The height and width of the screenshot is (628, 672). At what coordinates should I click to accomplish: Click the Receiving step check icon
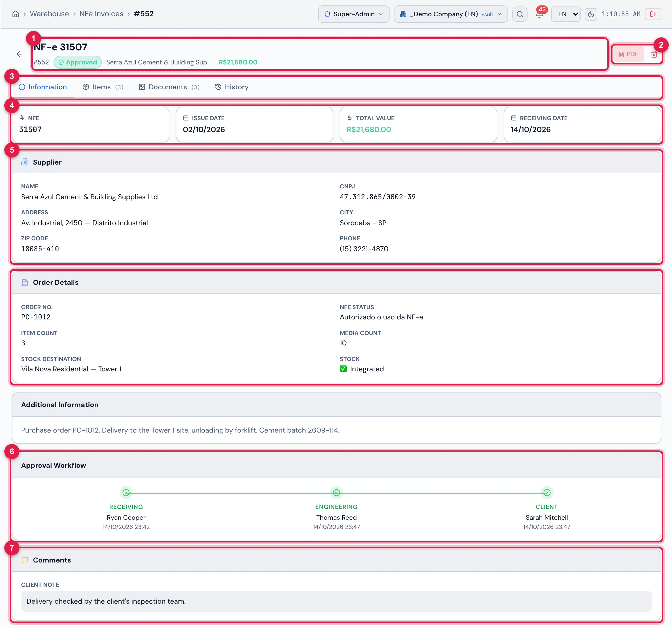(126, 492)
